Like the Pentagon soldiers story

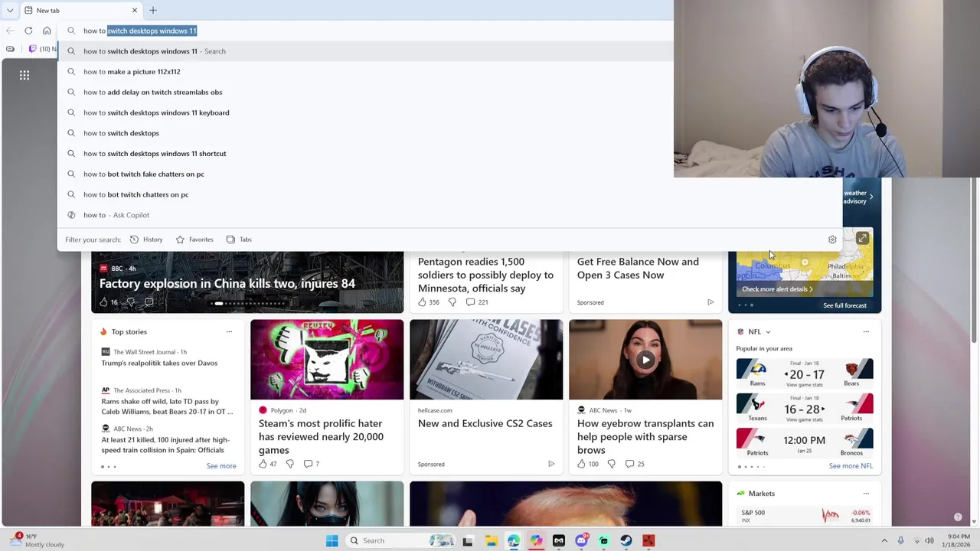click(x=422, y=302)
